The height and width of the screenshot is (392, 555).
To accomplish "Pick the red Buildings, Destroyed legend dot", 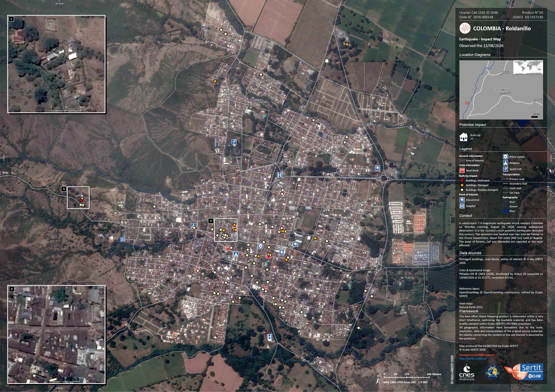I will click(x=462, y=180).
